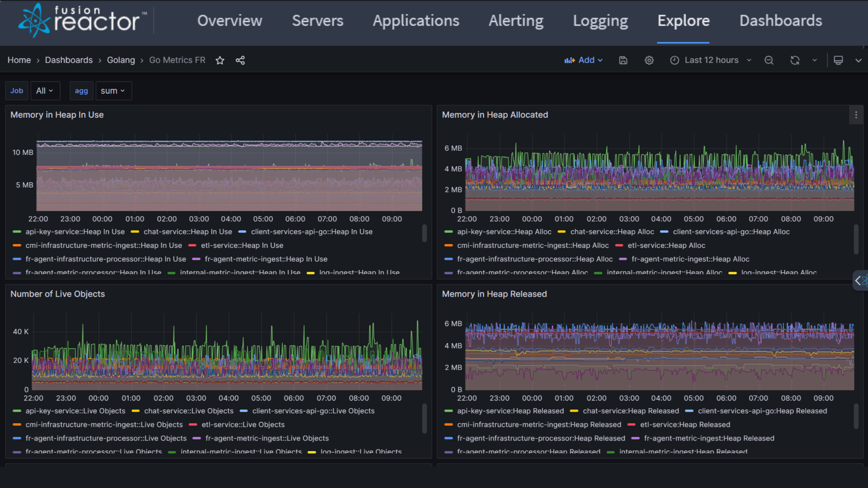Toggle chat-service::Live Objects series
The height and width of the screenshot is (488, 868).
coord(189,411)
